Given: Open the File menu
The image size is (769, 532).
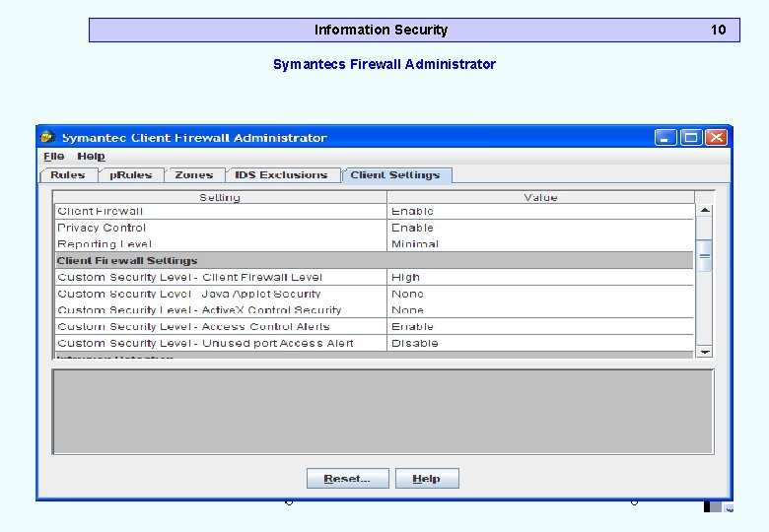Looking at the screenshot, I should (54, 157).
